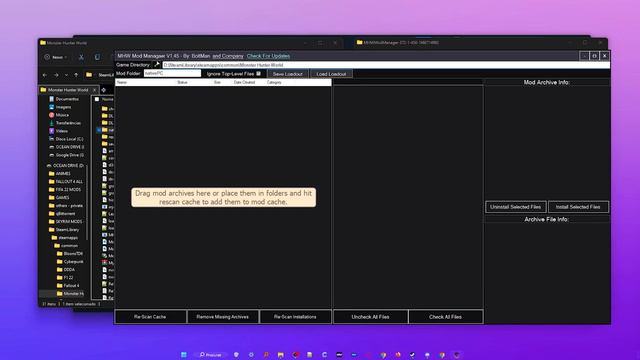Select the Cyberpunk folder in the sidebar

70,262
